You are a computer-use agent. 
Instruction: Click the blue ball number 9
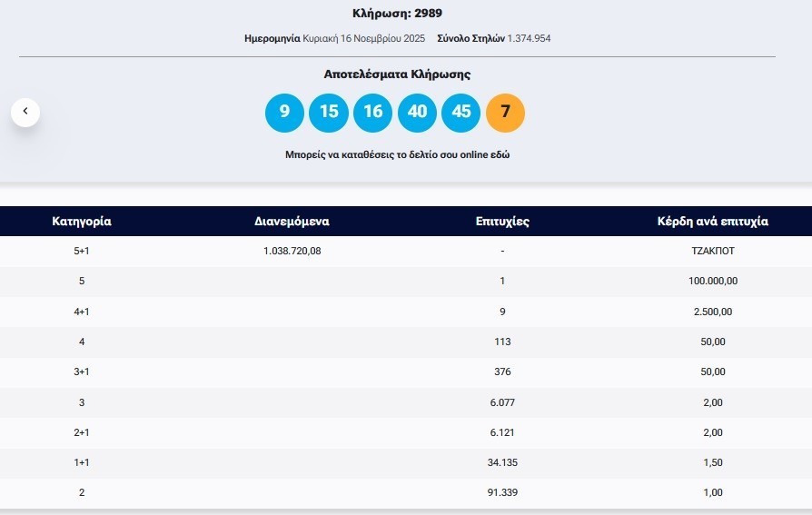point(284,113)
